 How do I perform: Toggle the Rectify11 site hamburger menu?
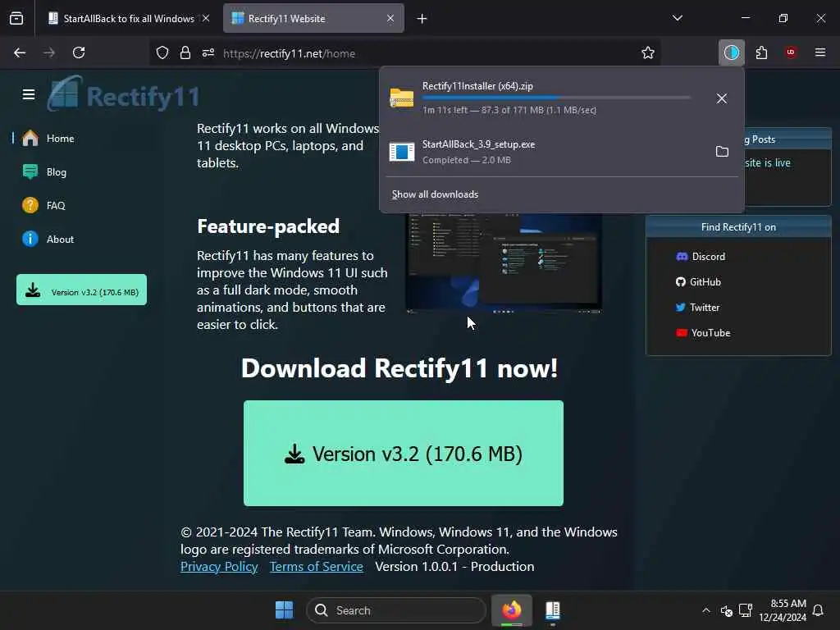(29, 95)
